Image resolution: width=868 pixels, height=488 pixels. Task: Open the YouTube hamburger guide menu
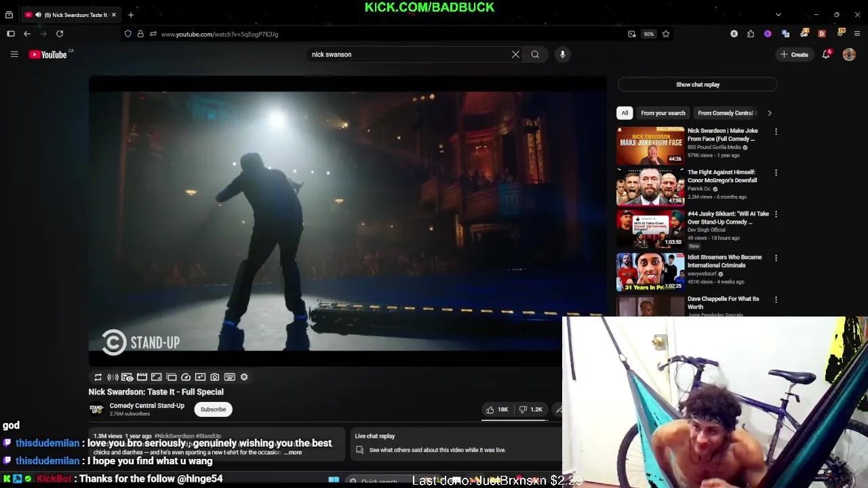14,54
